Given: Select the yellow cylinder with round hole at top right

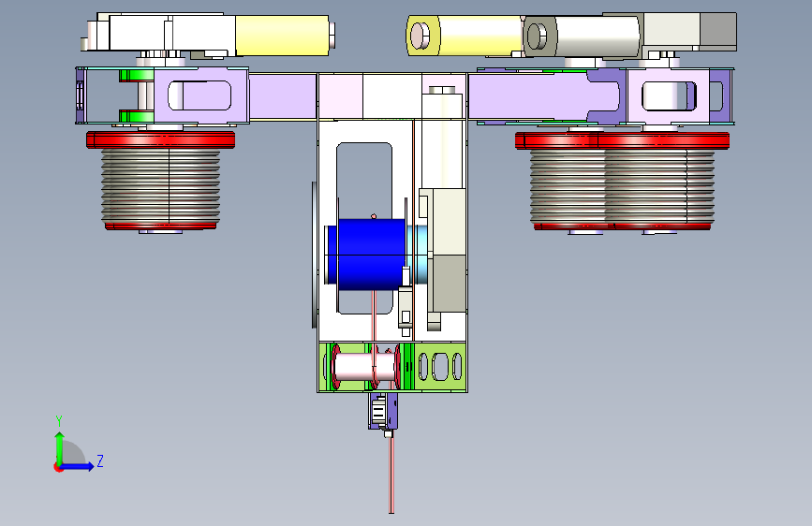Looking at the screenshot, I should coord(465,36).
